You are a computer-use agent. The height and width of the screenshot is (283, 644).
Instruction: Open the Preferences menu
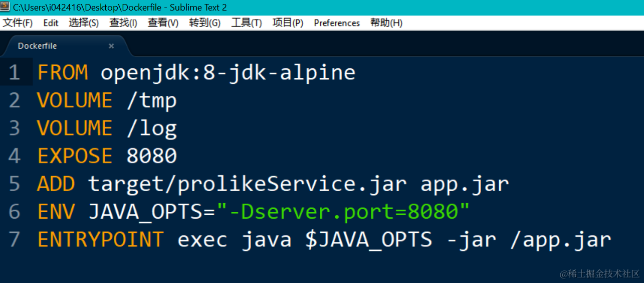[x=337, y=23]
